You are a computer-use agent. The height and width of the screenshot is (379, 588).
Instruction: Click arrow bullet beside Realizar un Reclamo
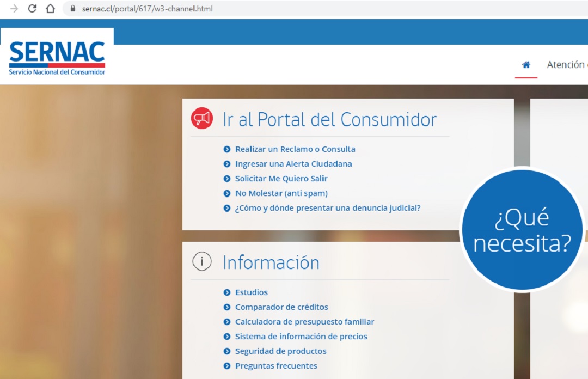[227, 149]
